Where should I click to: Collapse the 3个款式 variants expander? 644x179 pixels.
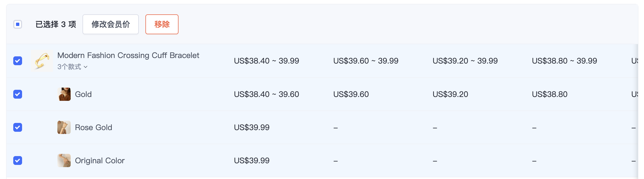click(x=72, y=67)
